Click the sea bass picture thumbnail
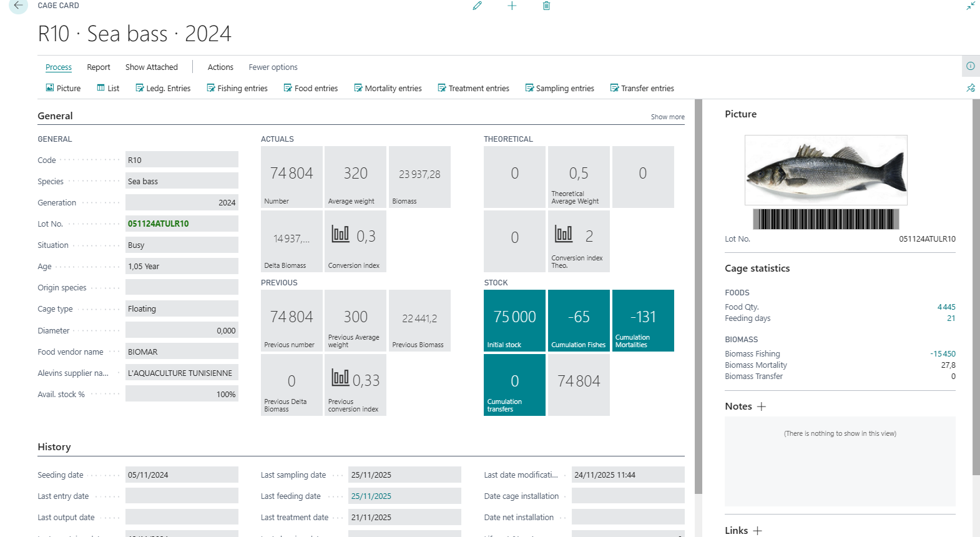Screen dimensions: 980x537 [x=826, y=170]
